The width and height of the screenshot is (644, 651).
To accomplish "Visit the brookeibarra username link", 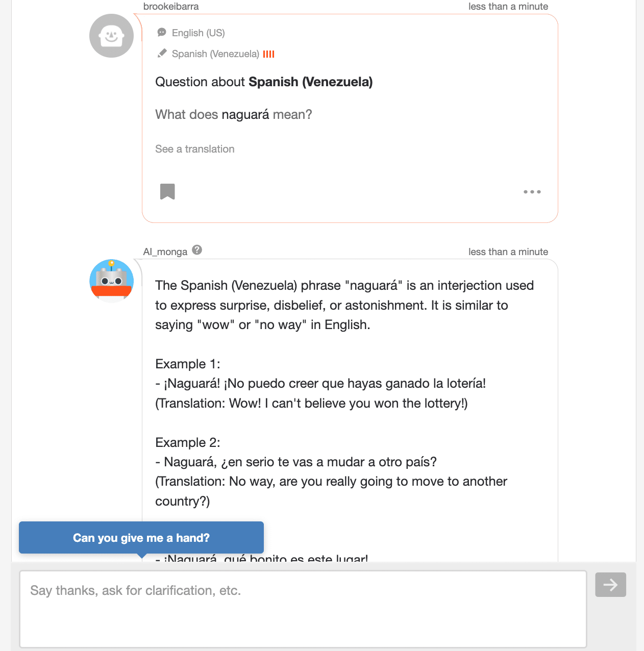I will pyautogui.click(x=171, y=7).
